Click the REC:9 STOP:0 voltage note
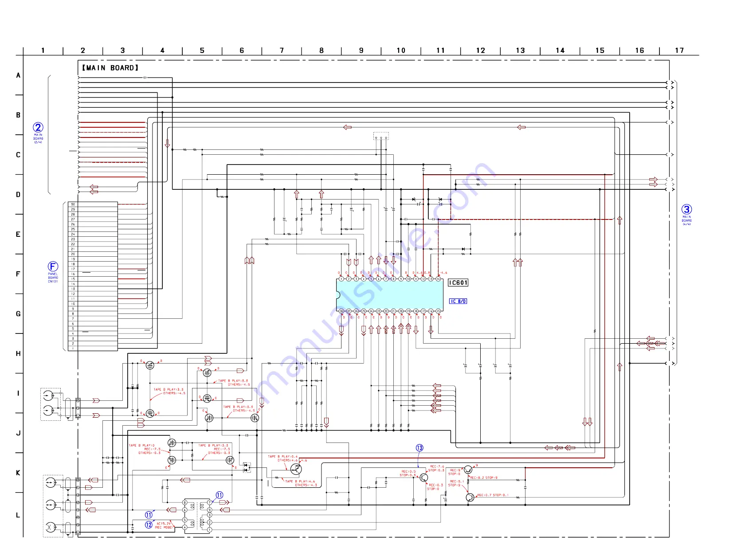This screenshot has height=560, width=745. [455, 472]
